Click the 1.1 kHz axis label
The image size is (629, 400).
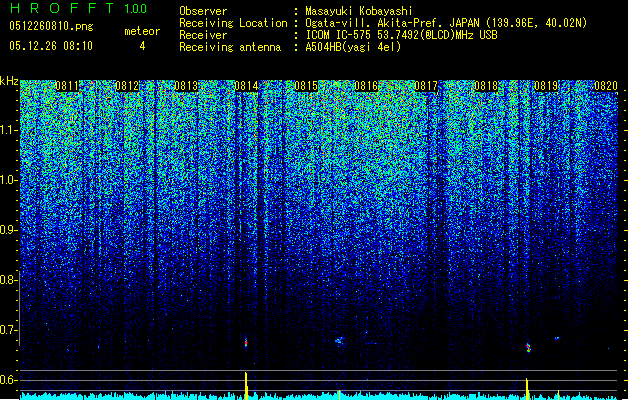[8, 130]
